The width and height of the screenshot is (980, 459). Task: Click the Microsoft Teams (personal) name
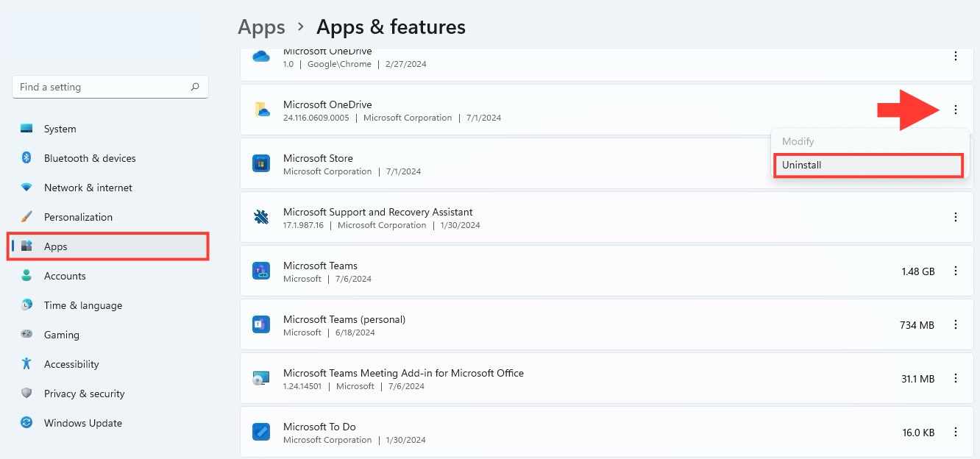point(344,319)
